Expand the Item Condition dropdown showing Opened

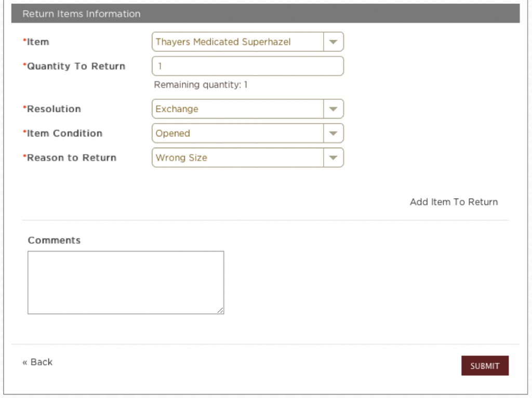pyautogui.click(x=248, y=133)
